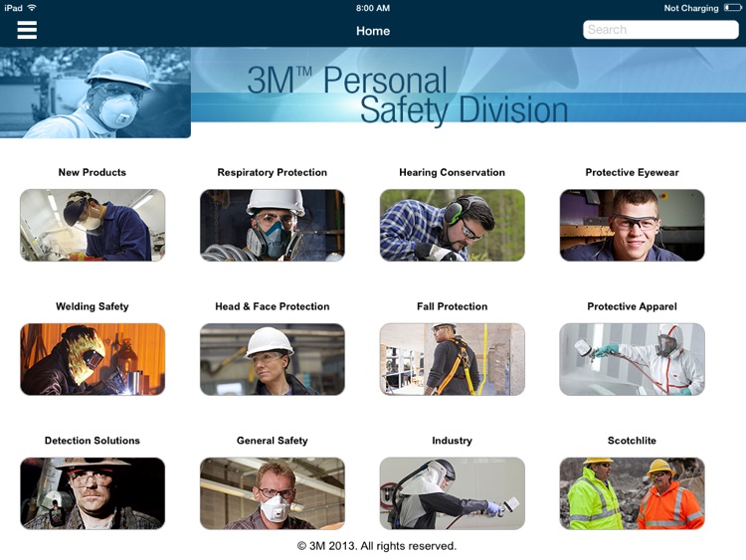
Task: Open the Scotchlite thumbnail image
Action: click(x=632, y=493)
